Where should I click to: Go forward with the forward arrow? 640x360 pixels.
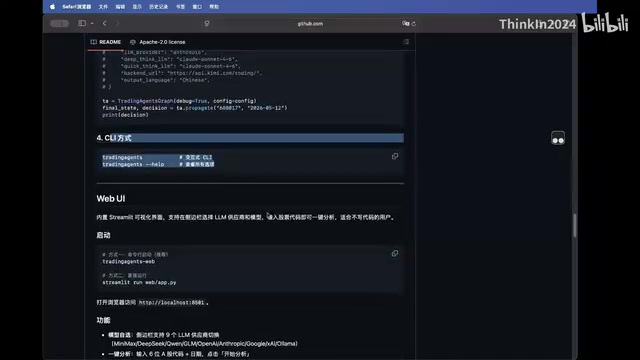pos(117,24)
